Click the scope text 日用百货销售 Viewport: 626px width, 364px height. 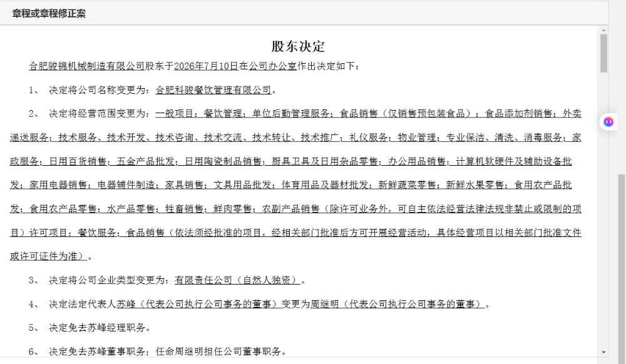coord(78,161)
